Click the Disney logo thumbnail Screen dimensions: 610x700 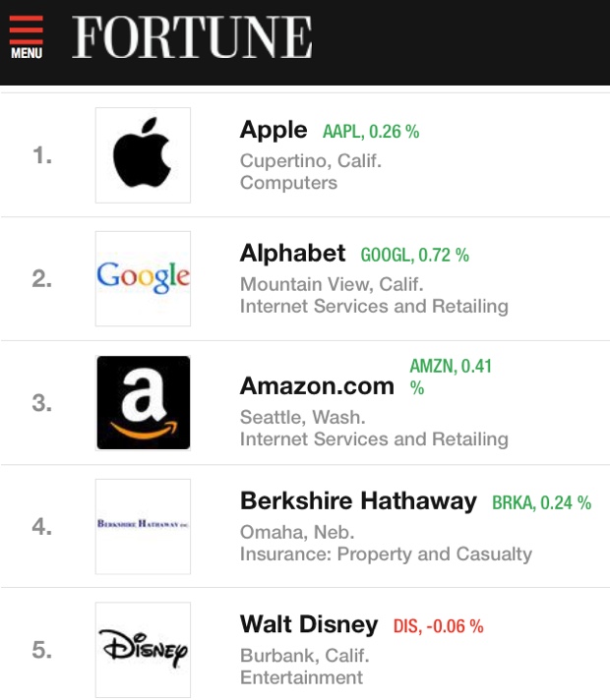[143, 650]
